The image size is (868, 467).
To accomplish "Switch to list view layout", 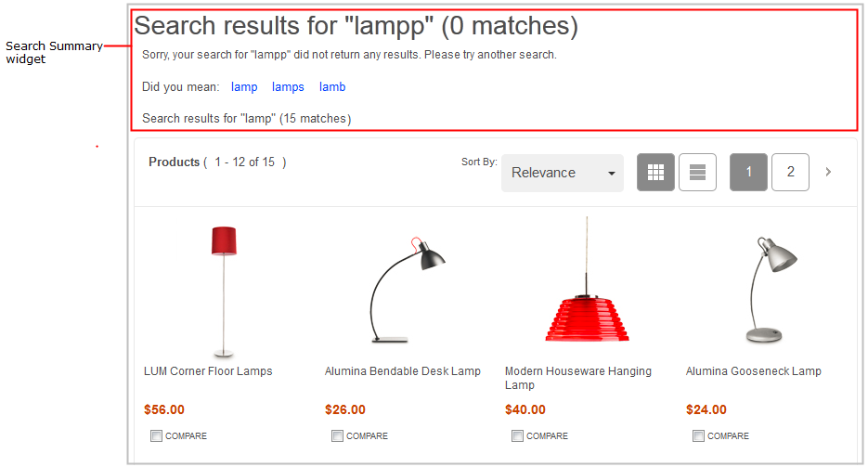I will (x=697, y=173).
